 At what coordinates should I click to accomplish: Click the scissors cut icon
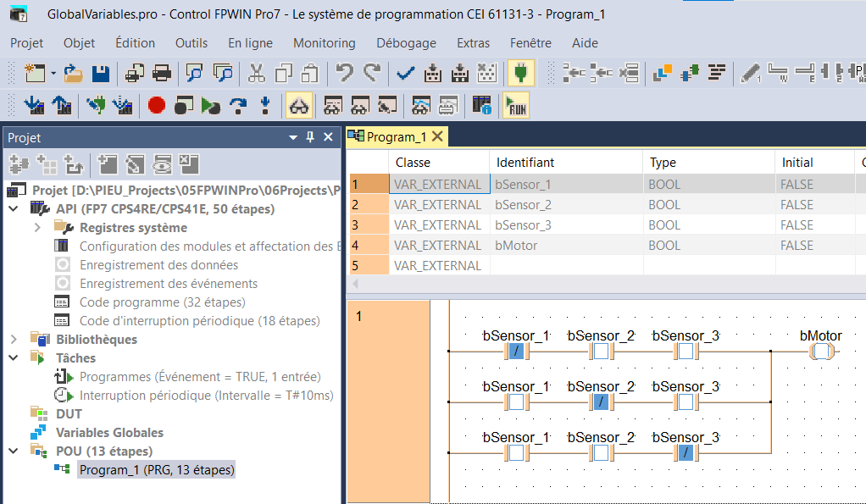click(257, 74)
